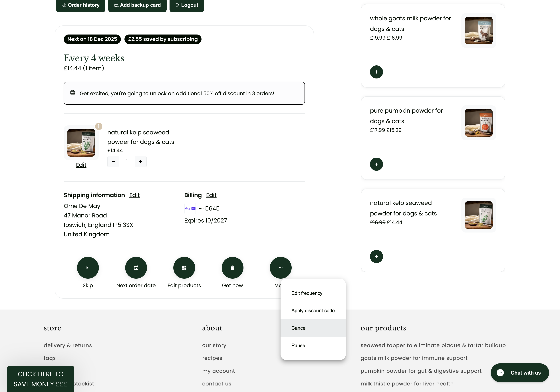Viewport: 560px width, 392px height.
Task: Increase kelp seaweed quantity with plus button
Action: (140, 162)
